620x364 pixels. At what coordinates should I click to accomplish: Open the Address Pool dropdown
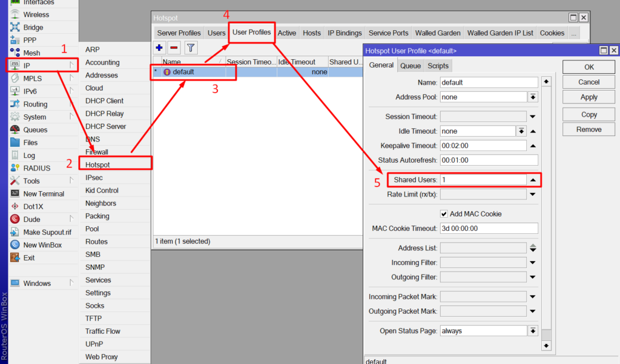tap(533, 97)
